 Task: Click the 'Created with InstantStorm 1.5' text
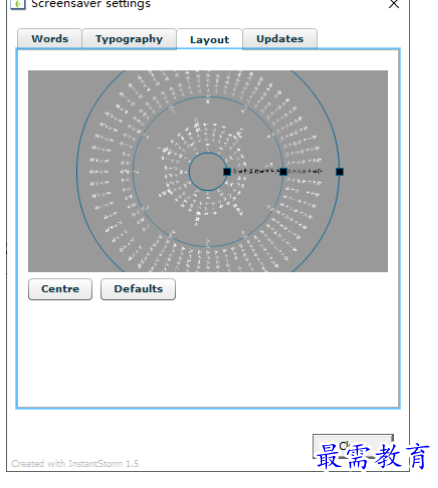75,464
